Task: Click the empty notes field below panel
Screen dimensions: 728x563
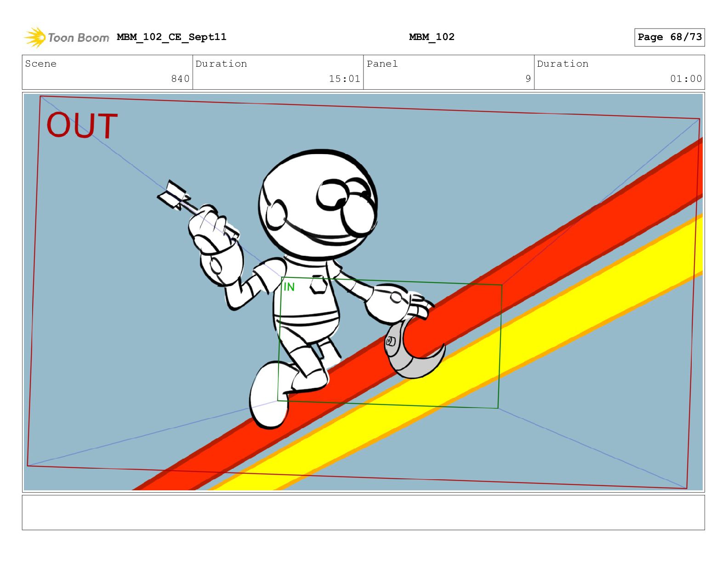Action: (363, 512)
